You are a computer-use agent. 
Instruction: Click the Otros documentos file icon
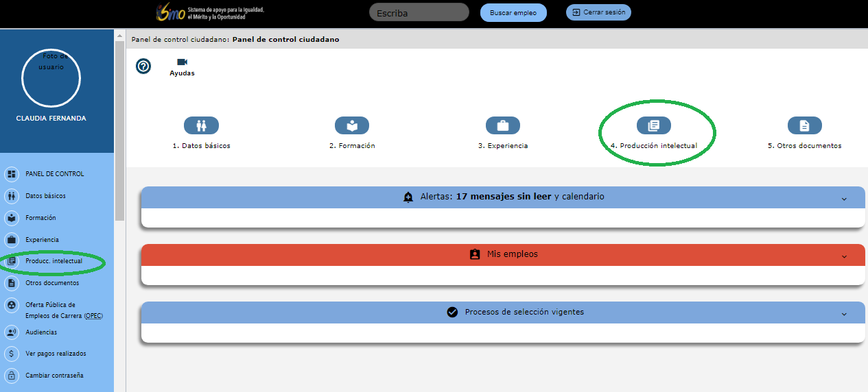point(804,125)
